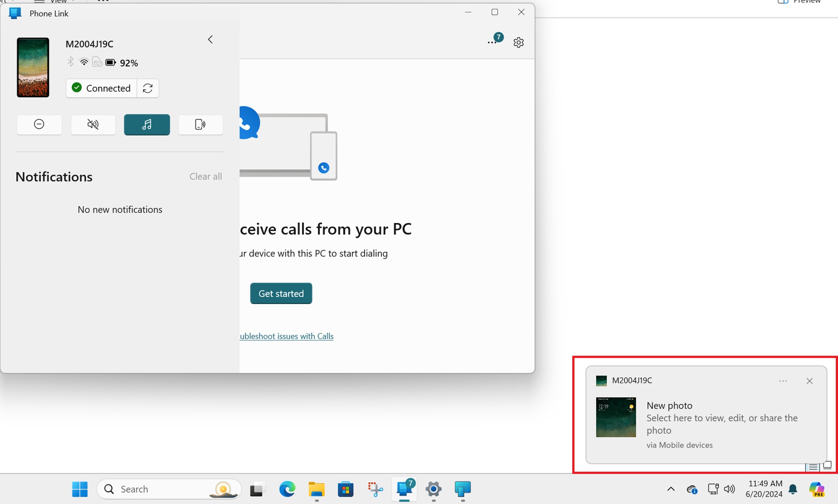Open Settings from taskbar
This screenshot has width=838, height=504.
tap(433, 489)
